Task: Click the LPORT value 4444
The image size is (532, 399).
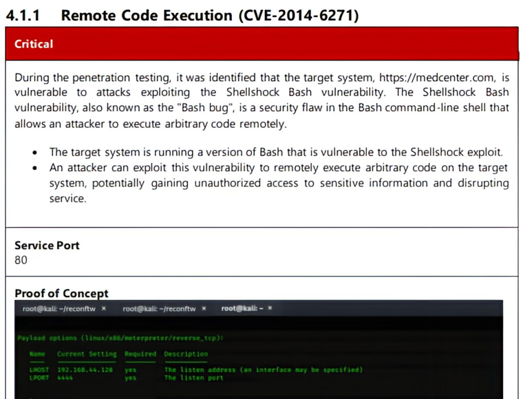Action: click(65, 378)
